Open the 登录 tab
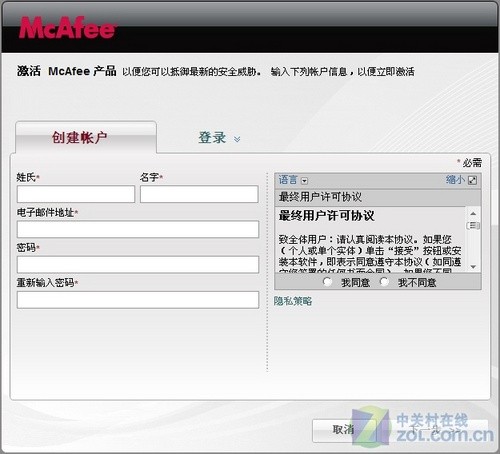The image size is (500, 454). [212, 138]
